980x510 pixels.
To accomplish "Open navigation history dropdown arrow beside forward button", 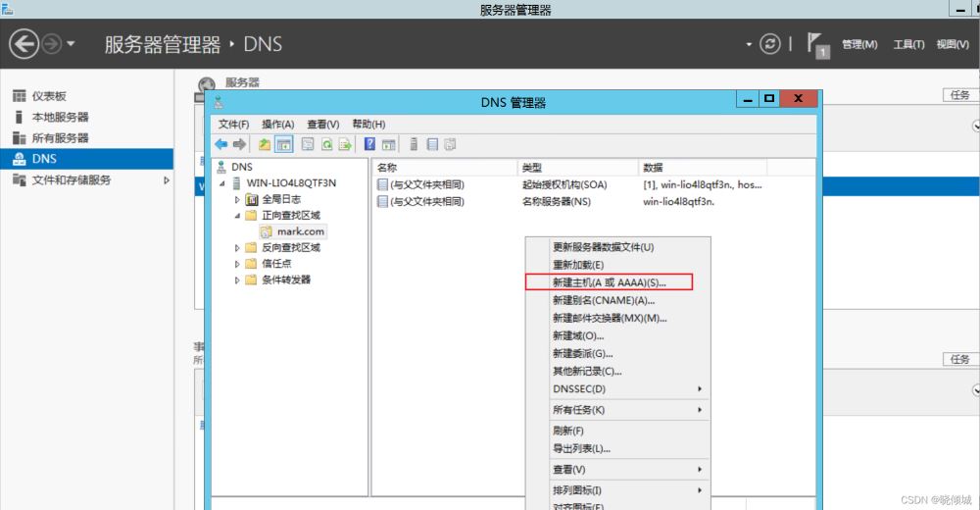I will [x=71, y=44].
